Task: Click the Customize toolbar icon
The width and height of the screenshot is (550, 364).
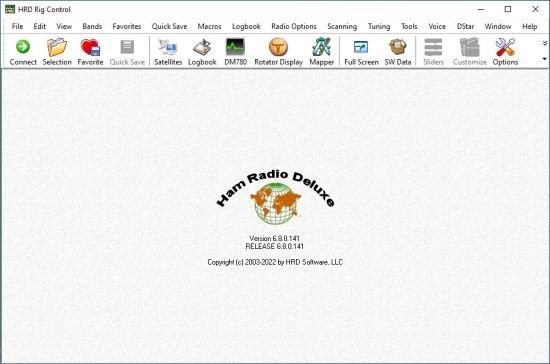Action: [x=469, y=47]
